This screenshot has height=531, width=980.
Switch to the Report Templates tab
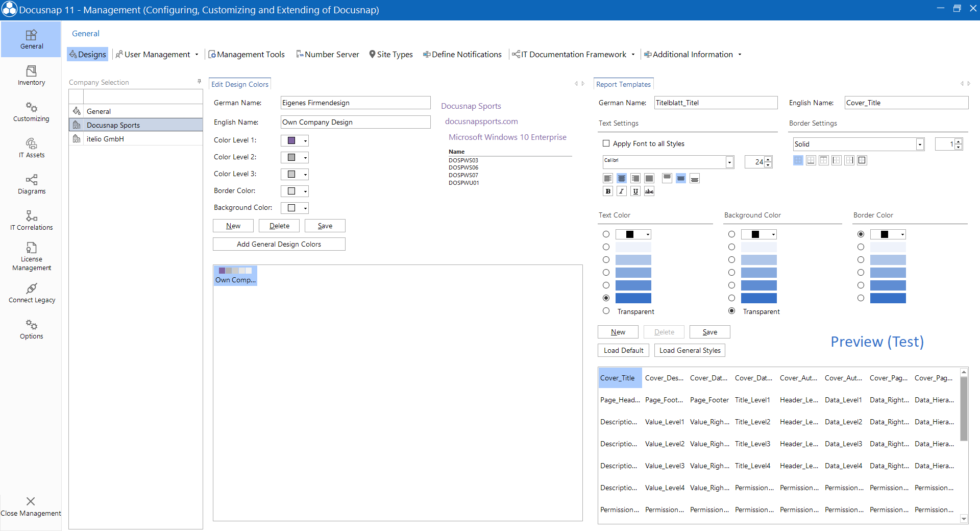pyautogui.click(x=623, y=83)
